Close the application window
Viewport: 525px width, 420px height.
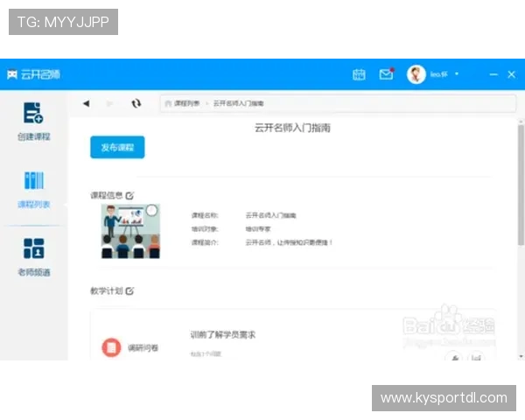tap(511, 74)
